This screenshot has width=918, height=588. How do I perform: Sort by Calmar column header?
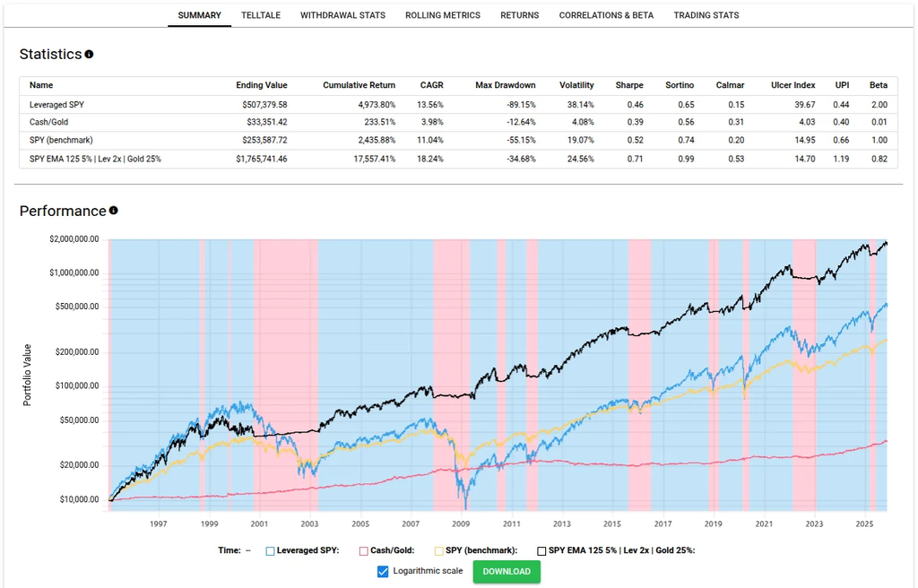tap(730, 85)
